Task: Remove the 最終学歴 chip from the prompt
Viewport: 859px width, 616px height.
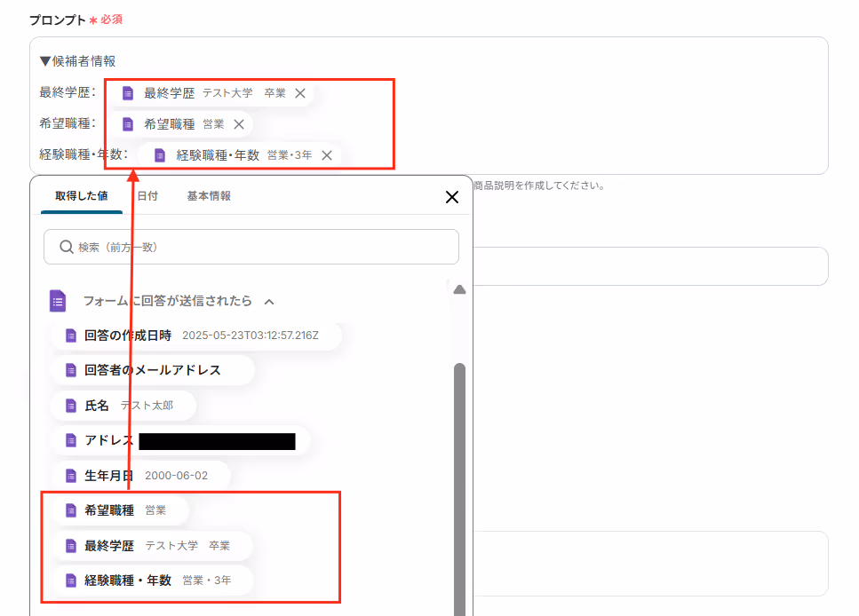Action: click(300, 93)
